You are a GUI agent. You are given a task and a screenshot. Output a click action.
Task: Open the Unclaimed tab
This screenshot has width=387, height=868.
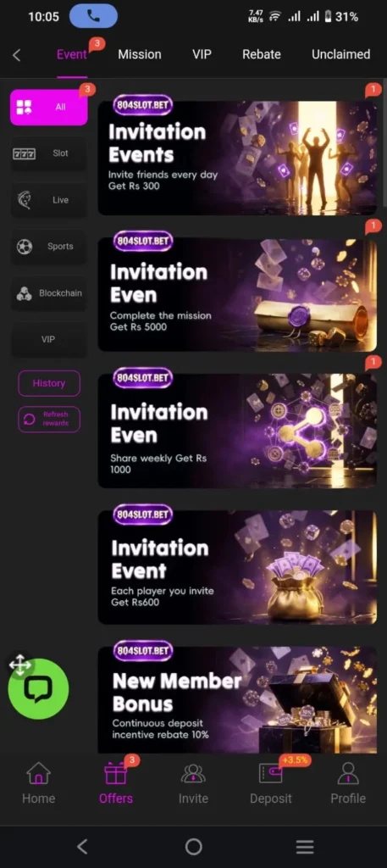(x=340, y=54)
